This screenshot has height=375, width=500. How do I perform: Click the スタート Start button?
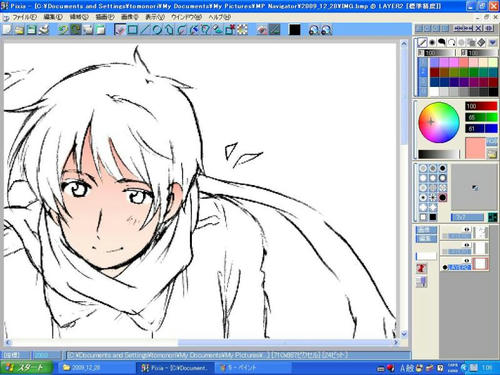pyautogui.click(x=26, y=368)
